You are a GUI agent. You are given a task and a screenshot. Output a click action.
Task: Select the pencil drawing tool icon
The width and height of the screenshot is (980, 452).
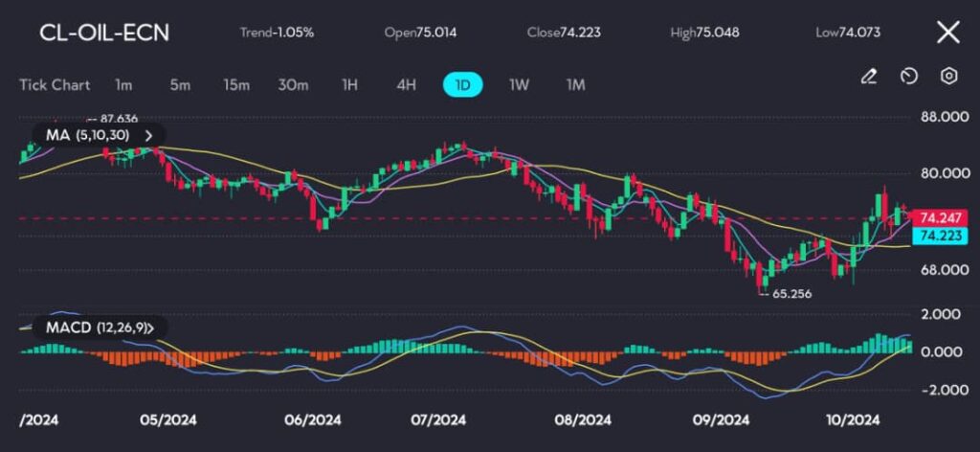869,76
